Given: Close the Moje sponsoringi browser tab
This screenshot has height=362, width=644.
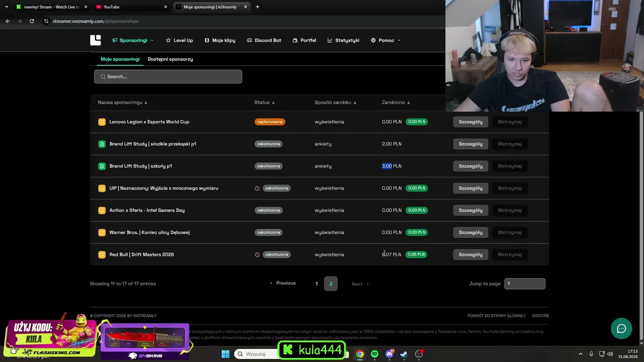Looking at the screenshot, I should click(246, 7).
